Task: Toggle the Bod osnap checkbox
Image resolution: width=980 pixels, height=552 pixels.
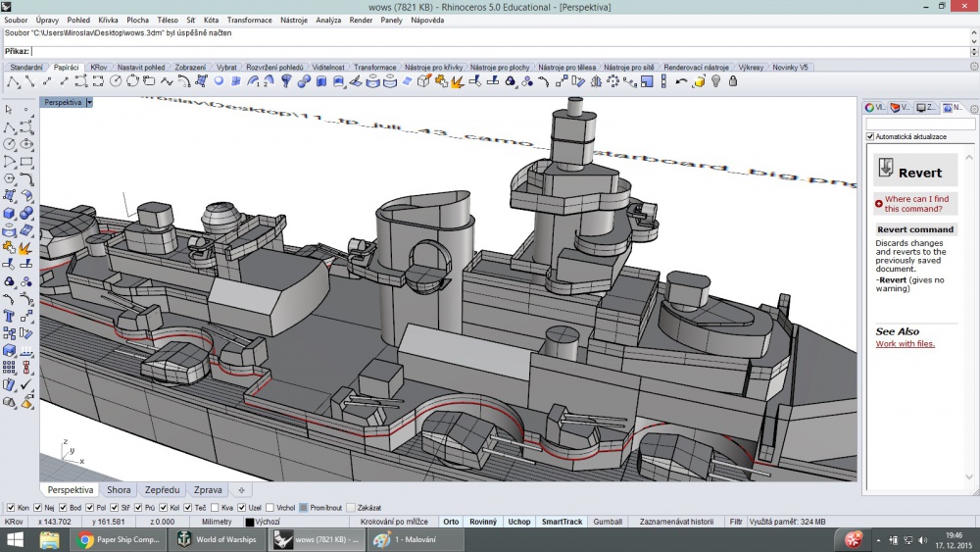Action: pyautogui.click(x=63, y=508)
